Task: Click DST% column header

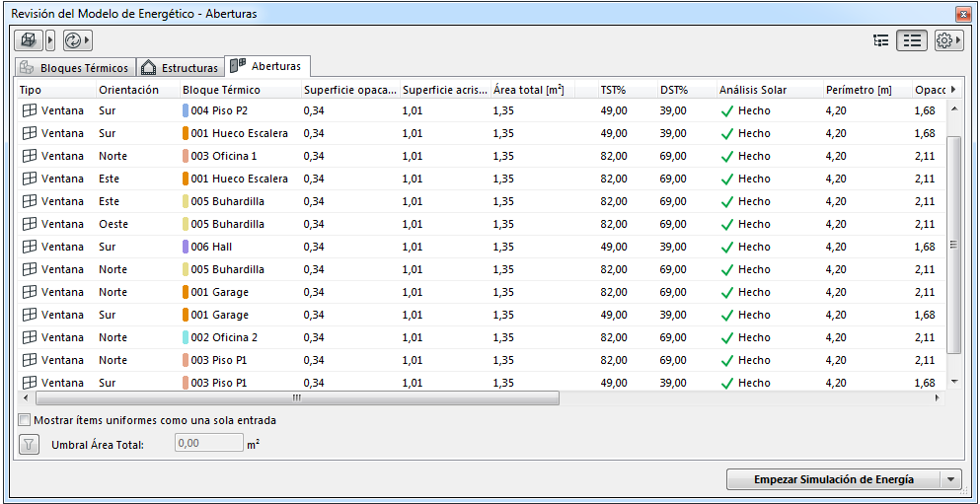Action: (686, 90)
